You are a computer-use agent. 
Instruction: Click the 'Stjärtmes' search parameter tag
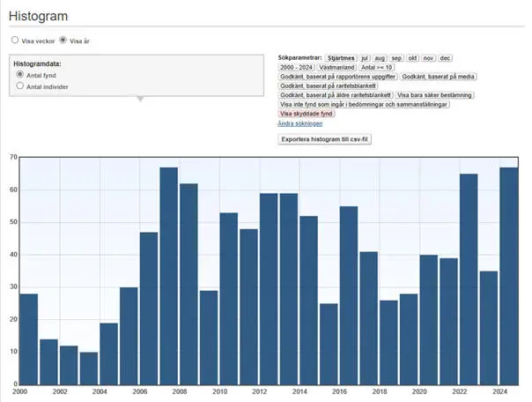340,57
